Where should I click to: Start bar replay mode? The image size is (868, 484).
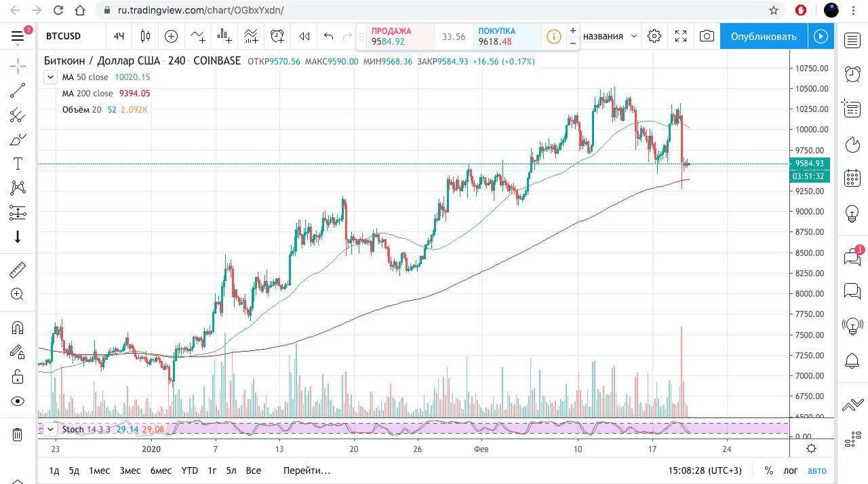pyautogui.click(x=304, y=37)
